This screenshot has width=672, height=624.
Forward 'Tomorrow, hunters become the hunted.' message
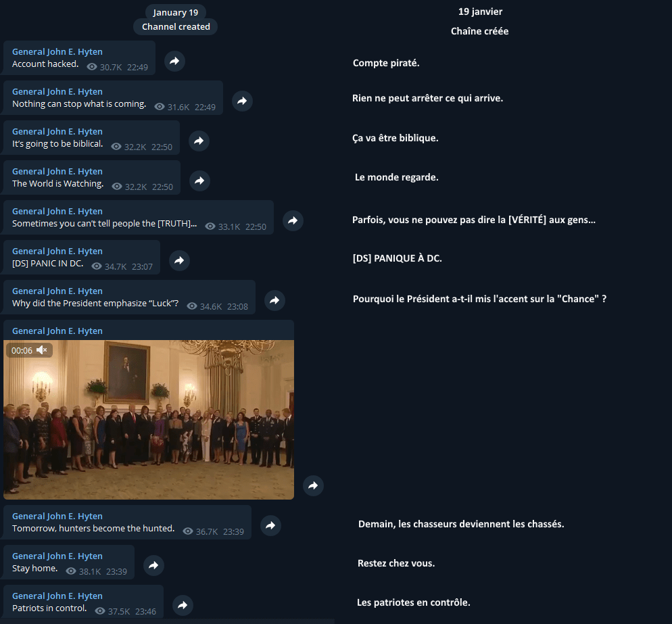pos(271,525)
